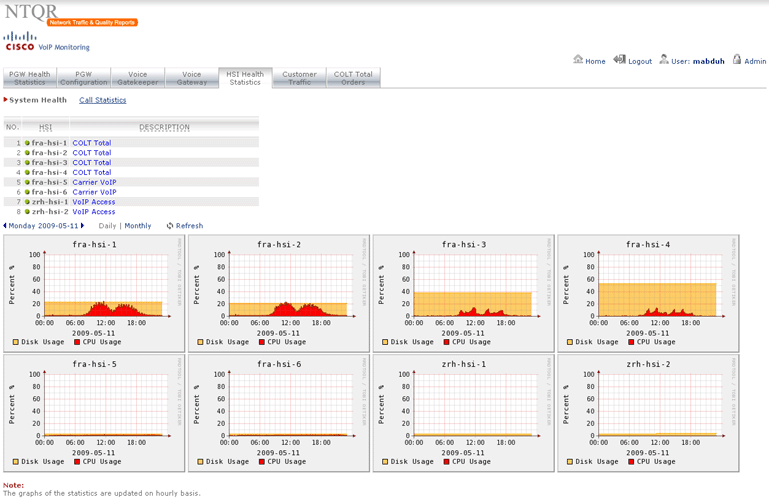Viewport: 769px width, 500px height.
Task: Open the Carrier VoIP link for fra-hsi-5
Action: click(94, 182)
